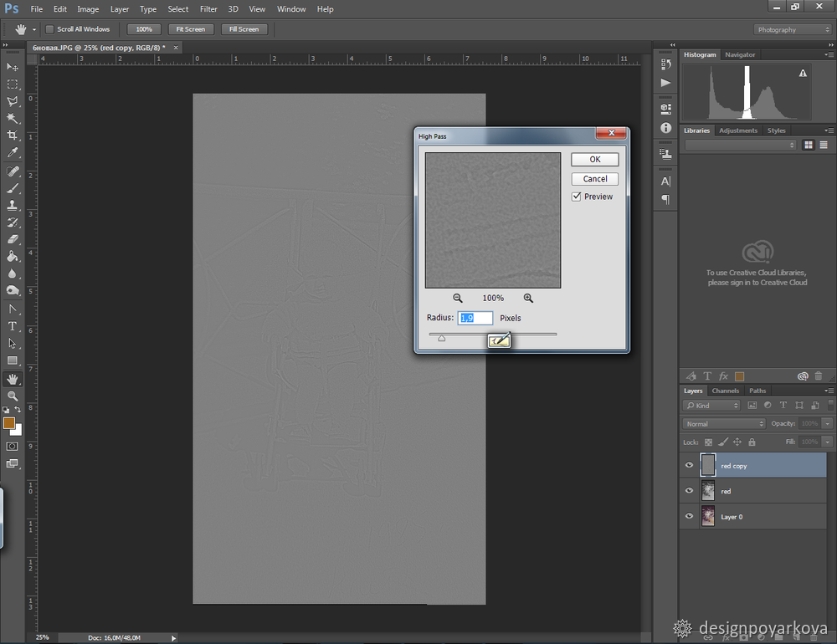The image size is (837, 644).
Task: Activate the Horizontal Type tool
Action: click(13, 326)
